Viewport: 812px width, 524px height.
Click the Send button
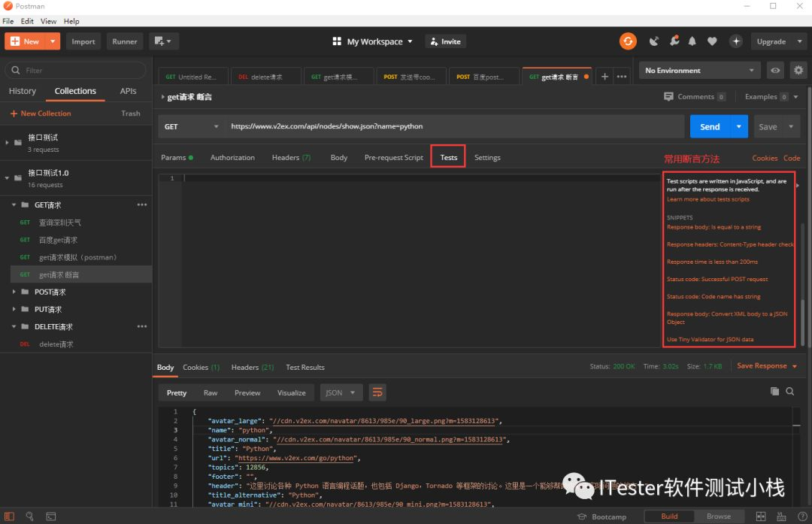710,127
